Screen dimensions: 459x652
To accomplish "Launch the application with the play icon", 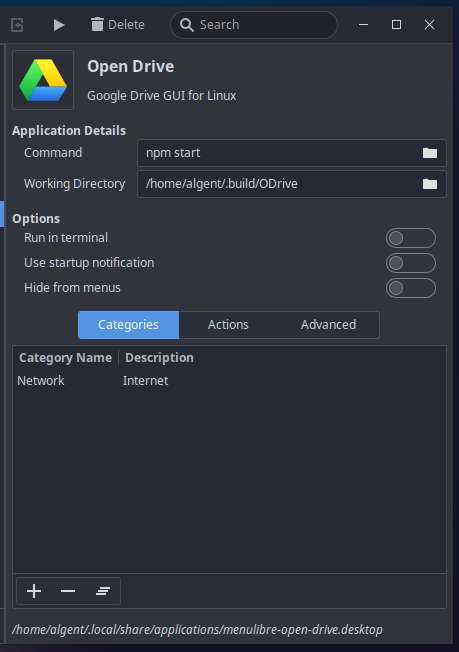I will [59, 25].
